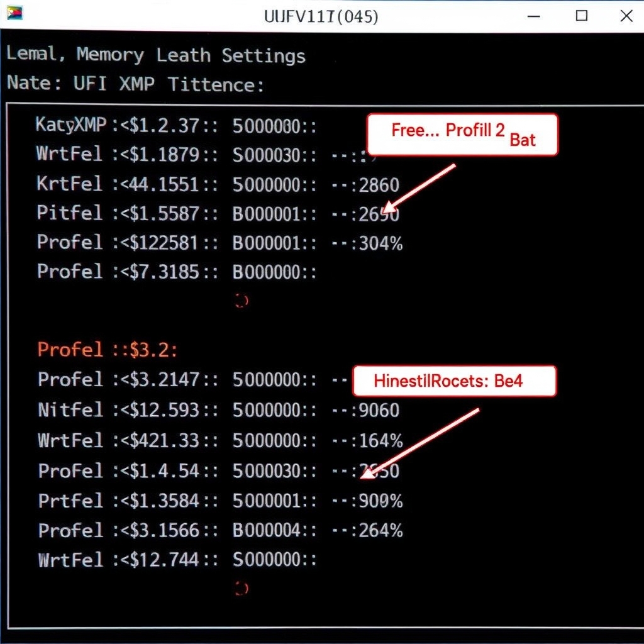Click the red spinner below the $12.744 row
Viewport: 644px width, 644px height.
click(241, 589)
